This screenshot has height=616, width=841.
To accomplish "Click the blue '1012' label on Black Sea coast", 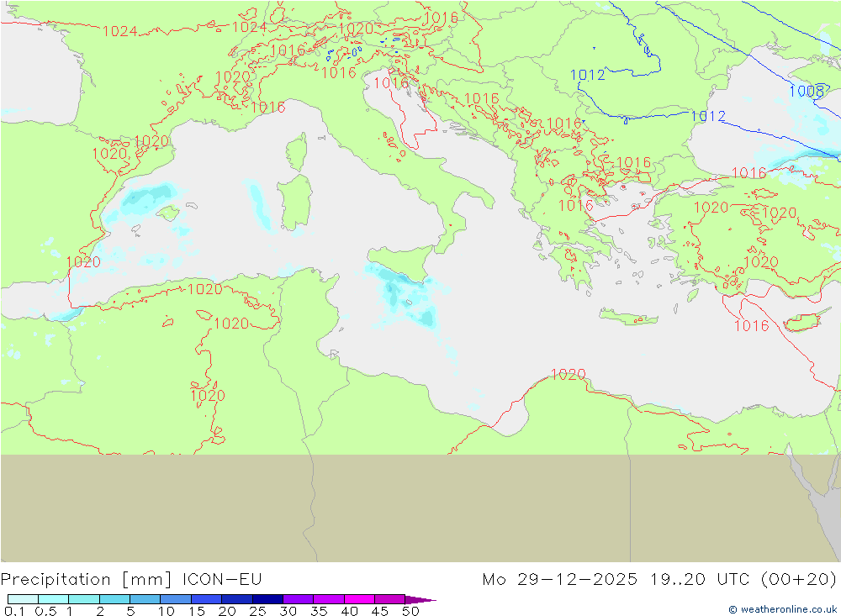I will [x=708, y=116].
